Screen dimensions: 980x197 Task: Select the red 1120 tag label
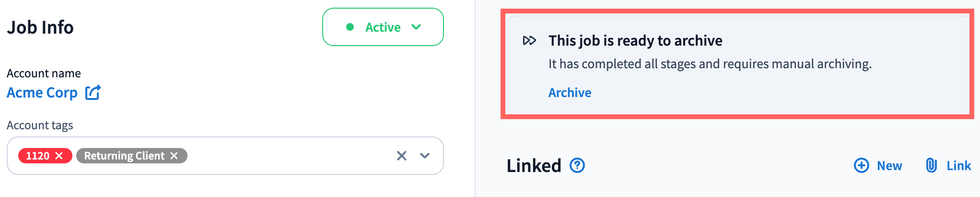pyautogui.click(x=37, y=156)
